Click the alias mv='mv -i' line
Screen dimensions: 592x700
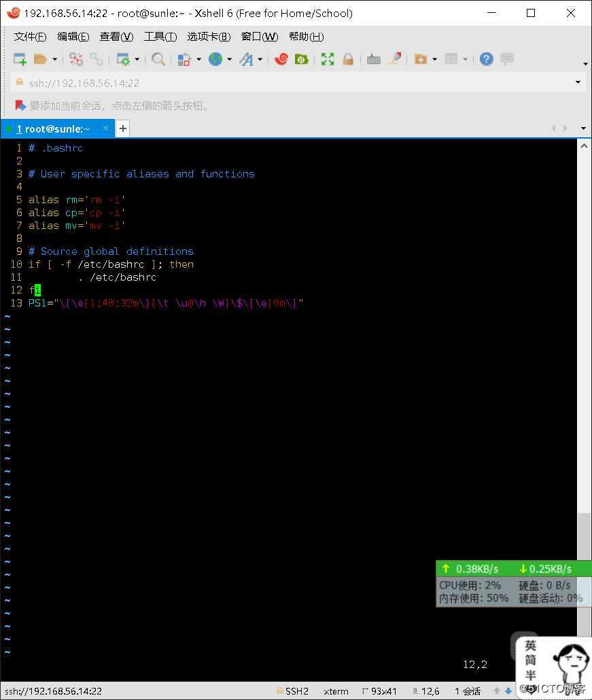coord(77,226)
